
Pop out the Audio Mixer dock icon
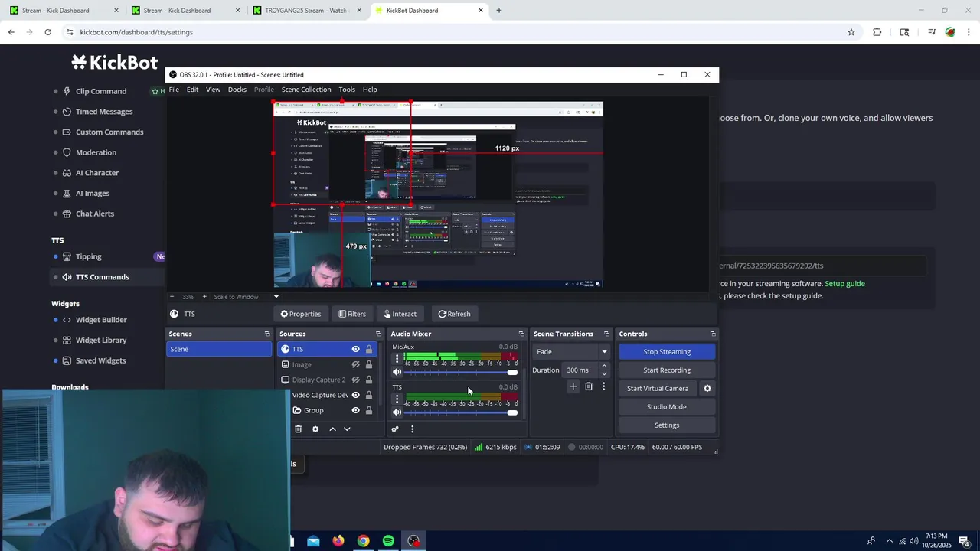point(521,334)
